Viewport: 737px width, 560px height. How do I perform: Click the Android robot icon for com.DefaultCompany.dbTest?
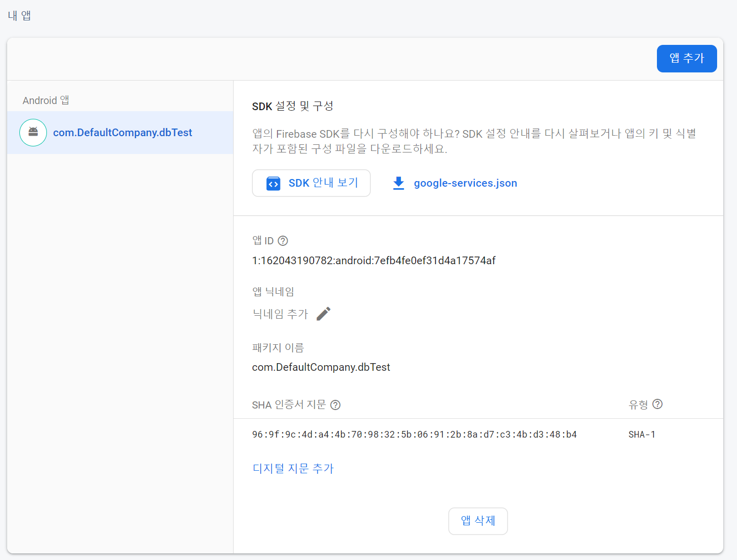[33, 133]
